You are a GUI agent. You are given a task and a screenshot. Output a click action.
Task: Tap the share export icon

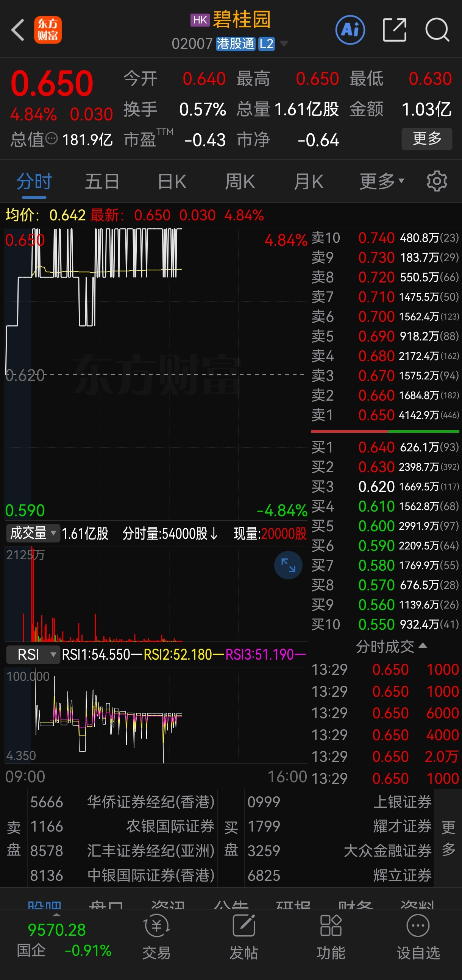point(394,30)
